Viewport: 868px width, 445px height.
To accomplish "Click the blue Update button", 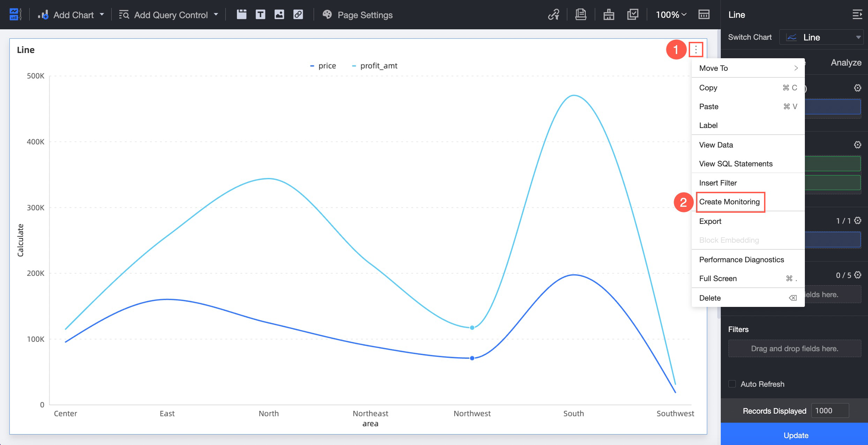I will click(x=795, y=435).
